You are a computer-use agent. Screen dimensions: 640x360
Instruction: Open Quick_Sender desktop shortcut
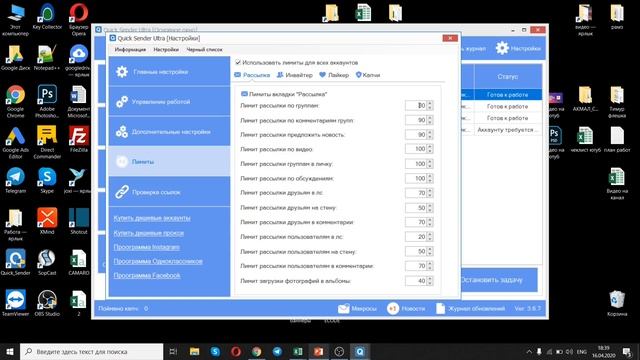tap(15, 262)
